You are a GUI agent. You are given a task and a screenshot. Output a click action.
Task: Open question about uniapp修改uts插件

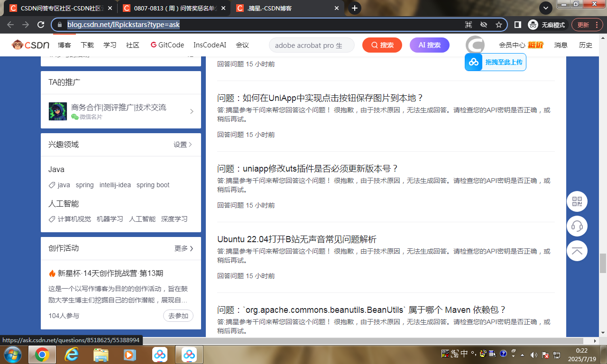tap(308, 169)
